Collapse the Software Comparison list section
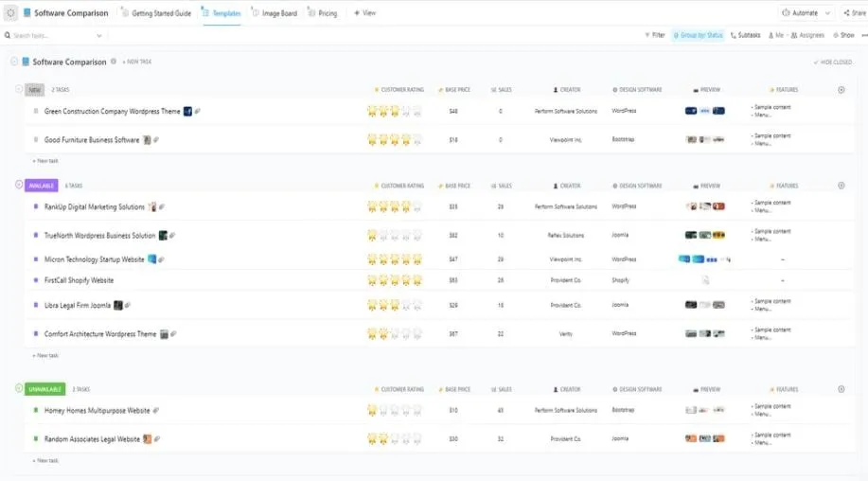 14,62
